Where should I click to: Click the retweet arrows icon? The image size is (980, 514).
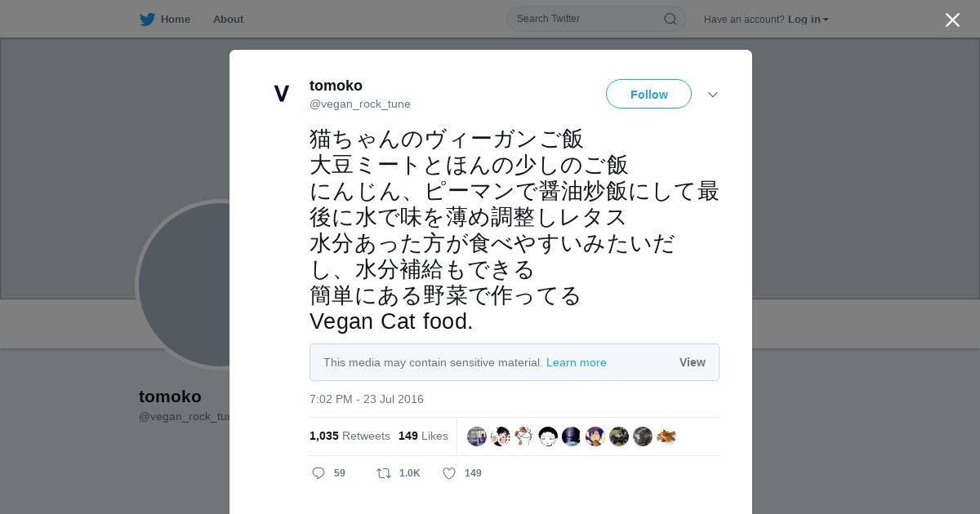click(x=383, y=473)
